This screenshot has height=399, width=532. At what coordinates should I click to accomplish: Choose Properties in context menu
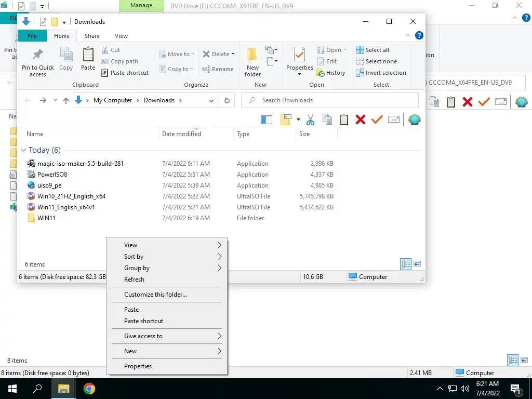click(x=167, y=366)
